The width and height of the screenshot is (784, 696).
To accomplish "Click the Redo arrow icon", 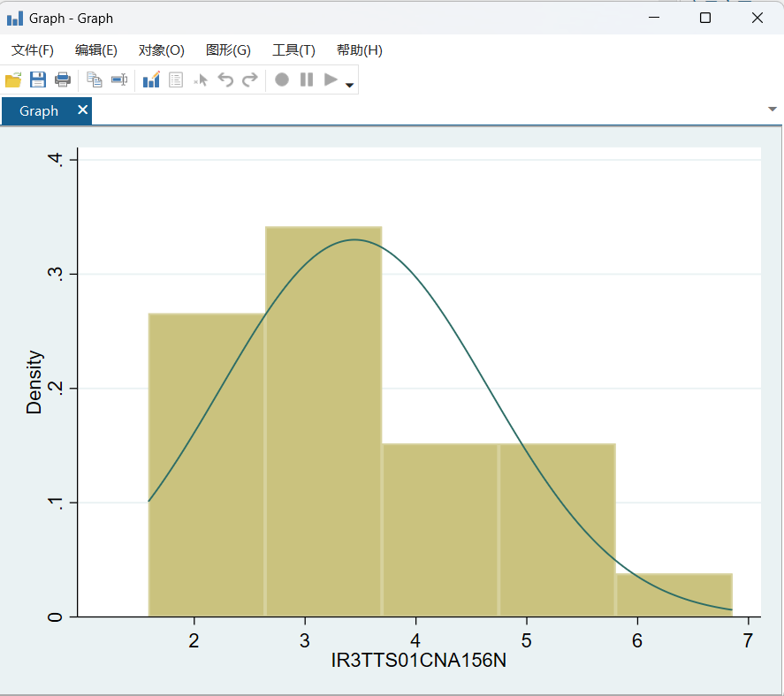I will [250, 80].
